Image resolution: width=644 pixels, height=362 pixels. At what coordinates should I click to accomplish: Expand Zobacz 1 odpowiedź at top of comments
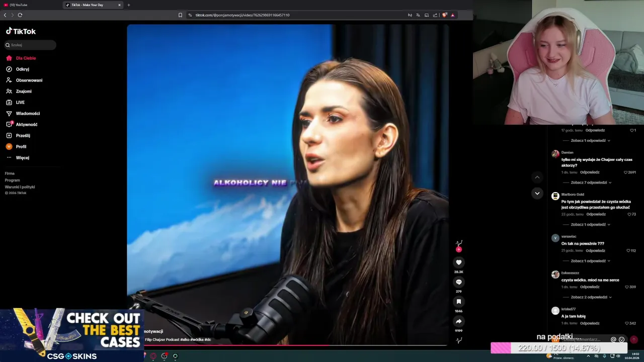pos(591,141)
